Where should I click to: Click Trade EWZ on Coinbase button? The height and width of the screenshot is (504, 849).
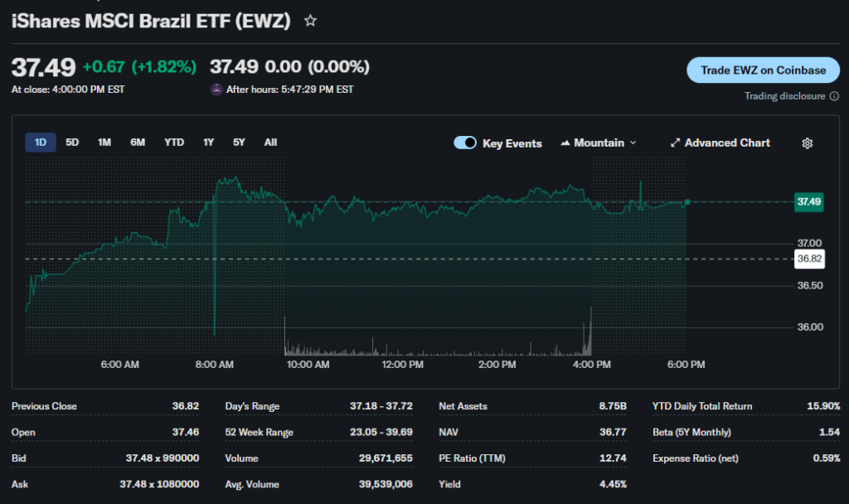[x=763, y=70]
